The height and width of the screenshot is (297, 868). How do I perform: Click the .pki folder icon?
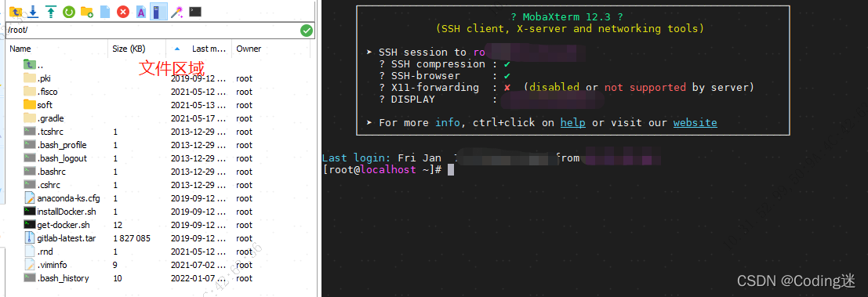tap(29, 78)
